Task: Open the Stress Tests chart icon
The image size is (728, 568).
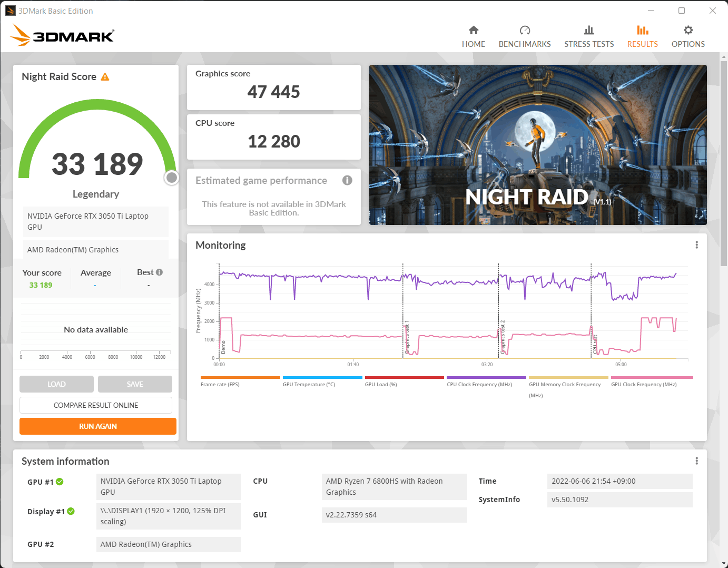Action: pyautogui.click(x=589, y=30)
